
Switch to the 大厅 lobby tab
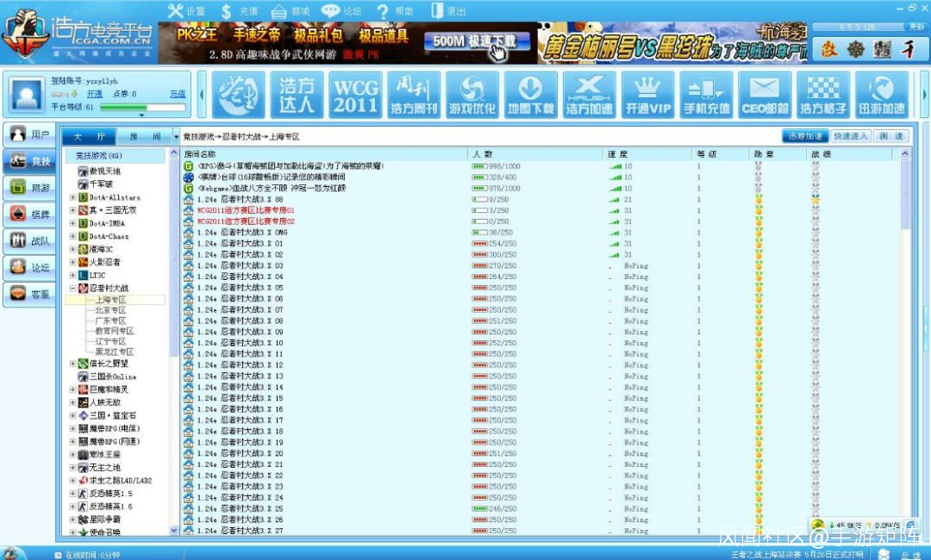[89, 136]
